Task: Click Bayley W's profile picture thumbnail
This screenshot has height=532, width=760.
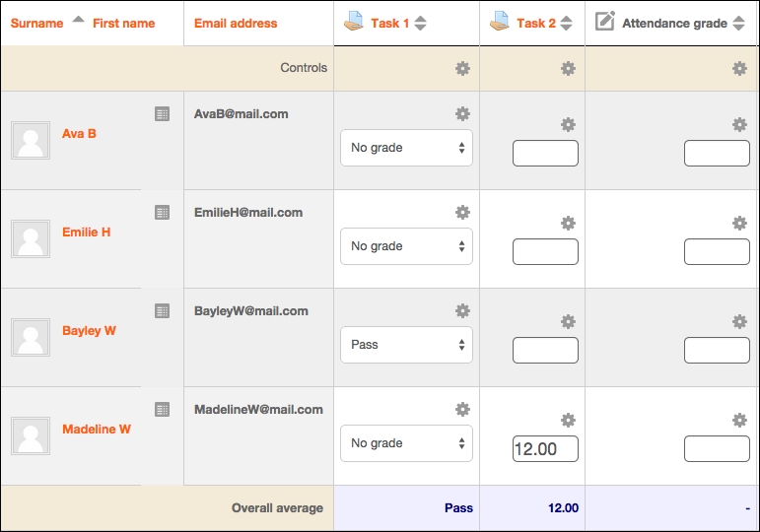Action: [x=30, y=337]
